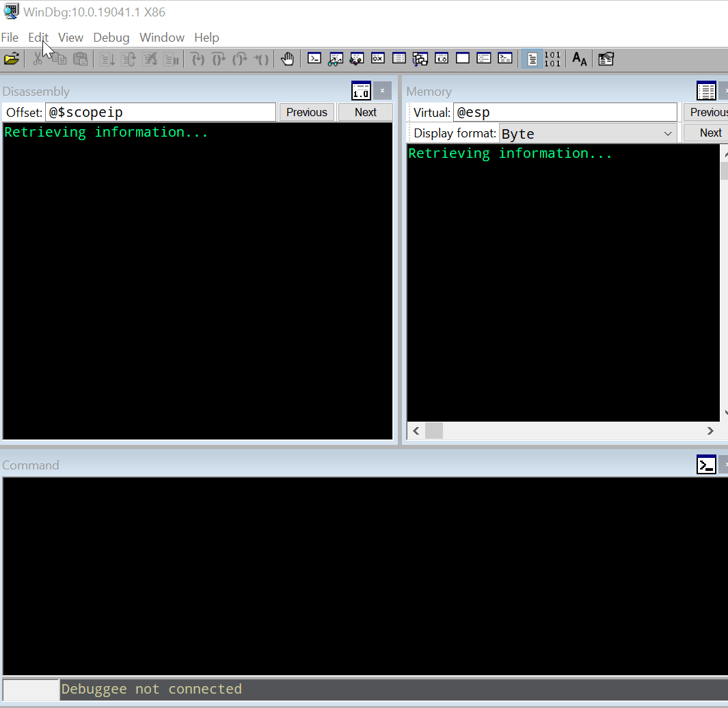Open the Scratch Pad toolbar icon
The height and width of the screenshot is (708, 728).
[x=463, y=59]
